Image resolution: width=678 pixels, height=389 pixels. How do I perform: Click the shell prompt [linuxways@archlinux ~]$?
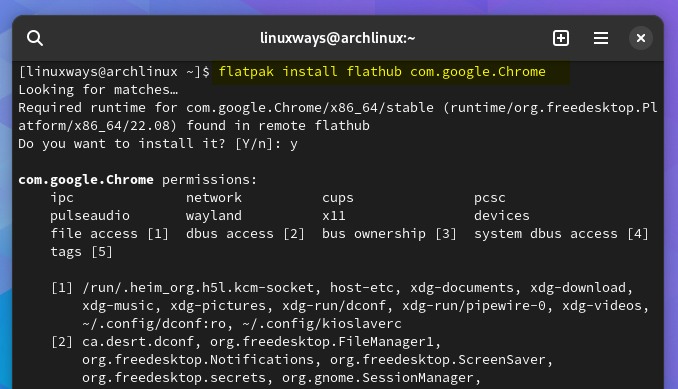[114, 72]
